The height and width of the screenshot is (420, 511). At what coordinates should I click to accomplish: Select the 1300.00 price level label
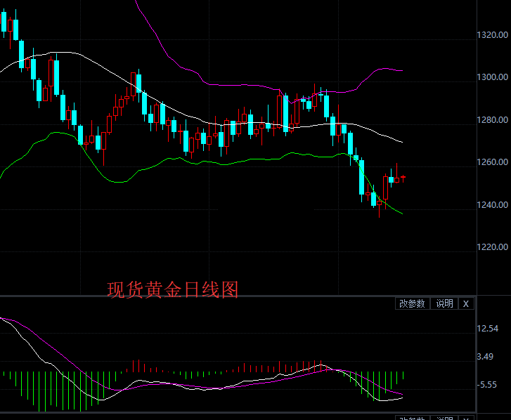point(492,77)
